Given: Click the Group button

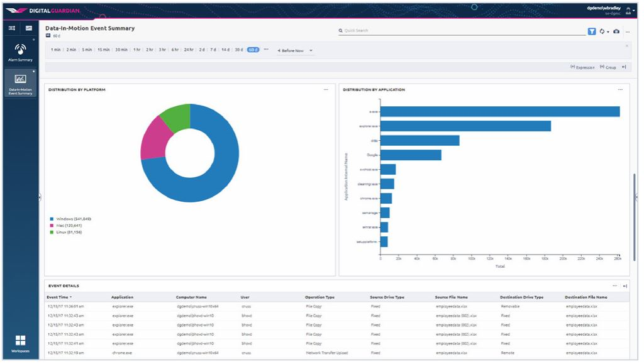Looking at the screenshot, I should [x=606, y=67].
